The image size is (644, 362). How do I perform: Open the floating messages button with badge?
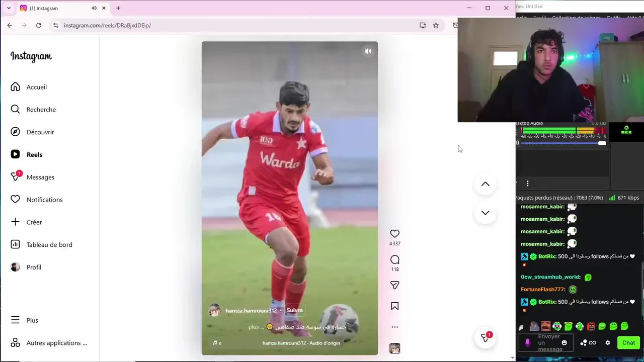point(486,338)
